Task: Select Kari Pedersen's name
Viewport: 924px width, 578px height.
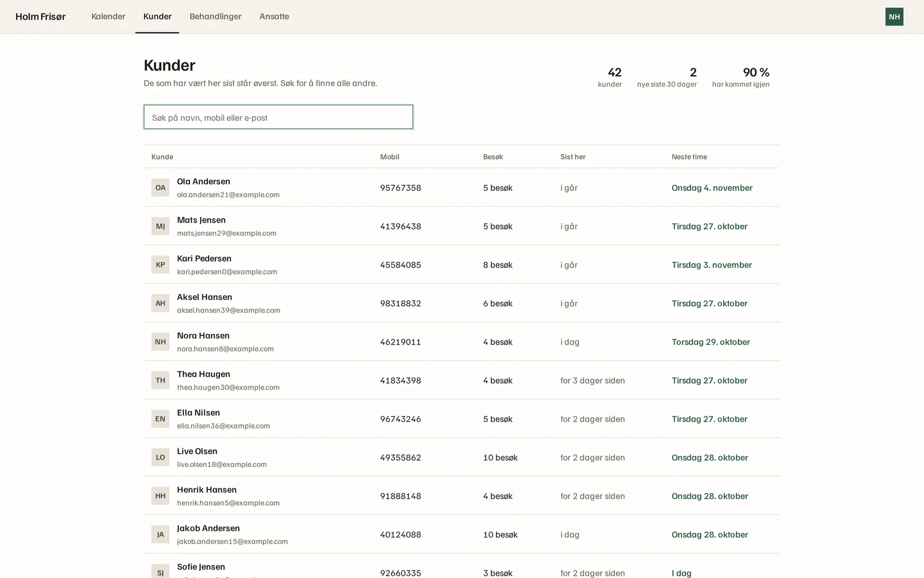Action: 204,258
